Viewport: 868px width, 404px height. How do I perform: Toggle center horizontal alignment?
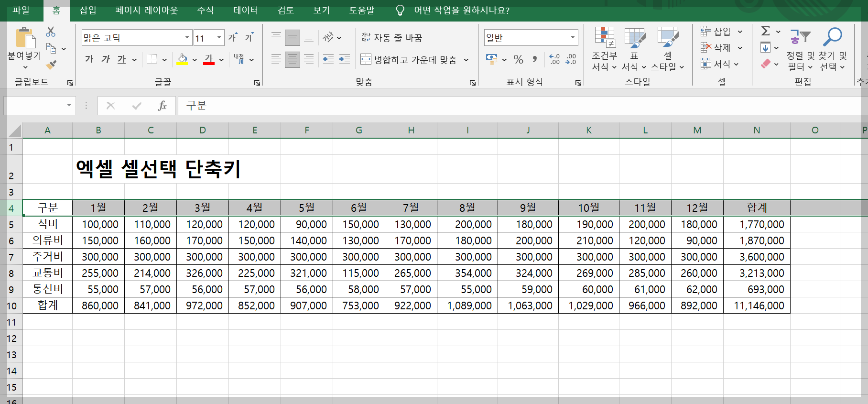[x=293, y=59]
